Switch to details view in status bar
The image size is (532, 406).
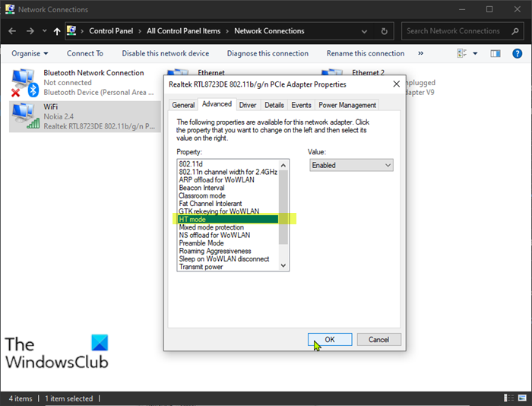click(508, 398)
